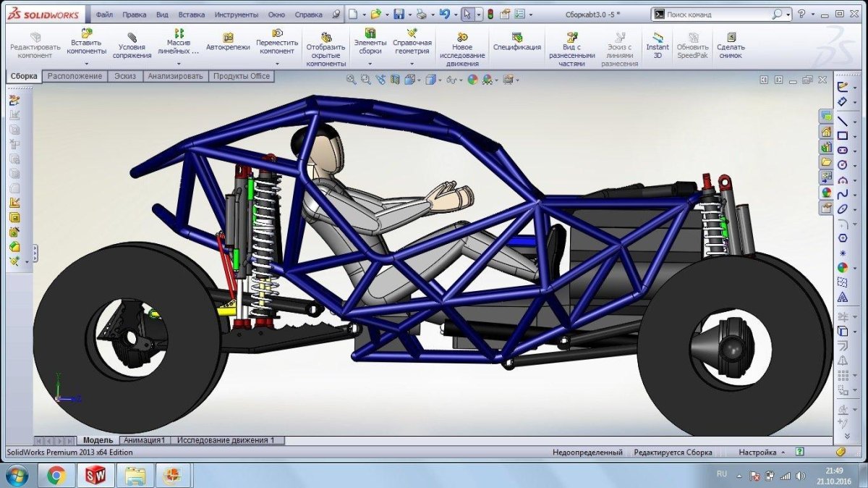The image size is (868, 488).
Task: Select the Line sketch tool
Action: 844,122
